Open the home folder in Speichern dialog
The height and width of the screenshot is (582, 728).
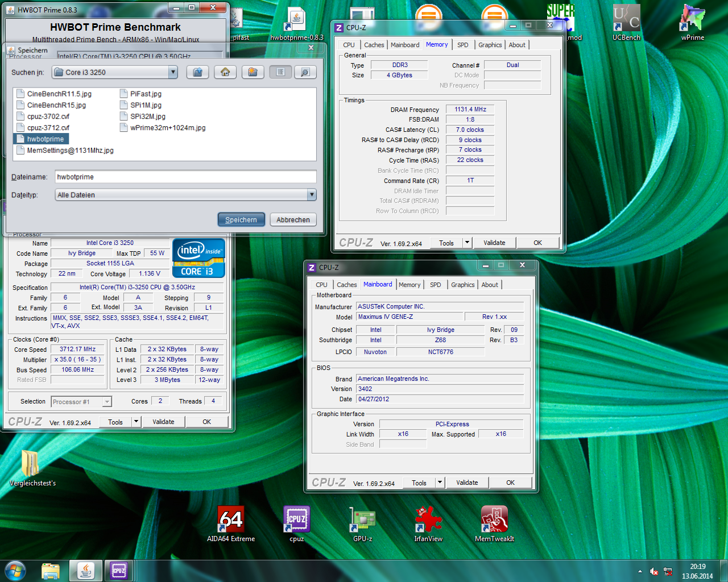[x=225, y=72]
